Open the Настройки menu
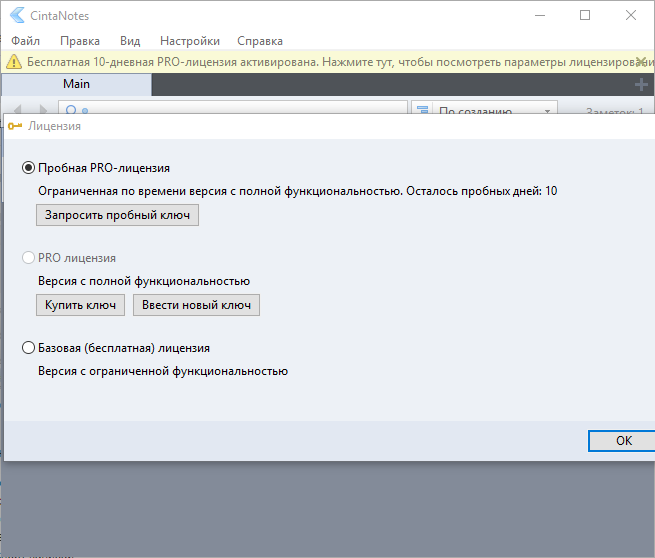Screen dimensions: 655x558 point(190,41)
